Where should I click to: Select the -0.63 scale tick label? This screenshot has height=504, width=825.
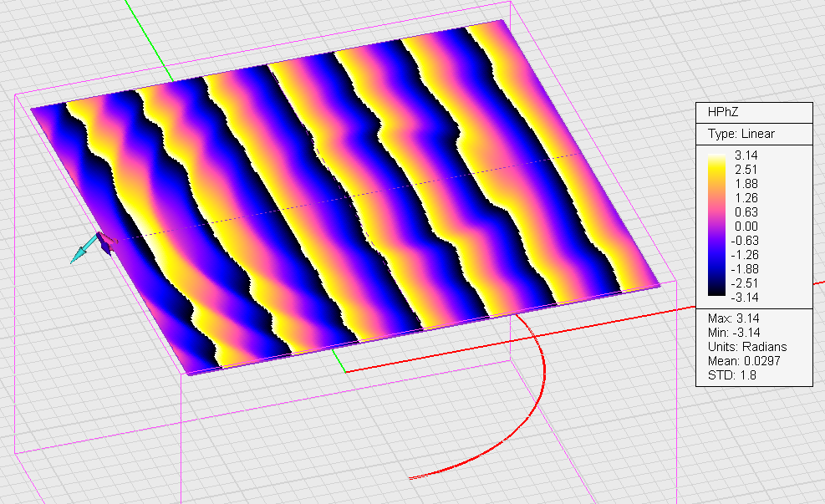click(745, 241)
